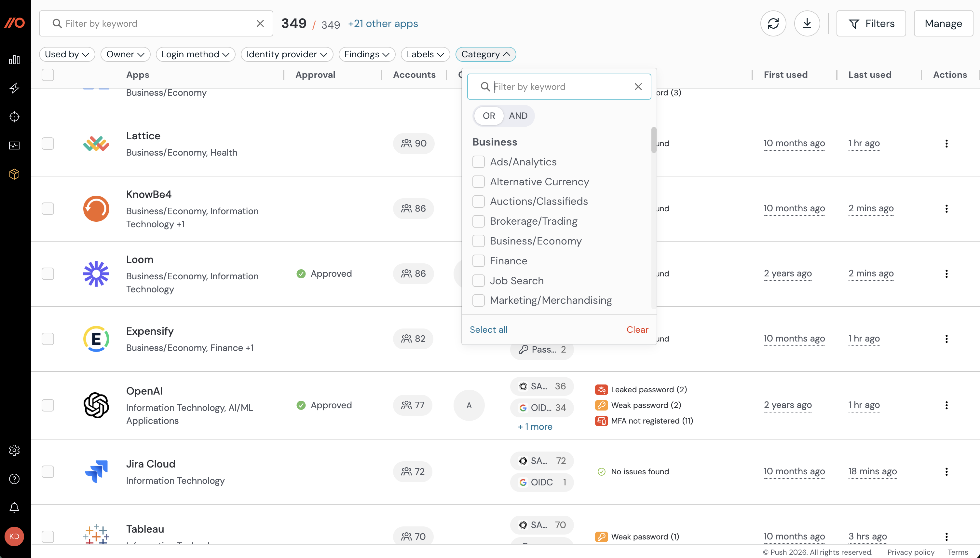The width and height of the screenshot is (980, 558).
Task: Expand the Login method dropdown
Action: coord(195,54)
